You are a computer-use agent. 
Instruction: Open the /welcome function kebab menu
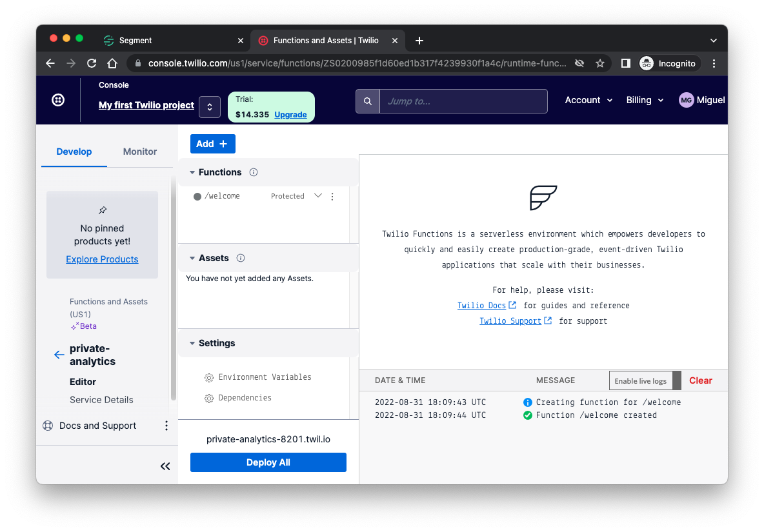(x=332, y=196)
